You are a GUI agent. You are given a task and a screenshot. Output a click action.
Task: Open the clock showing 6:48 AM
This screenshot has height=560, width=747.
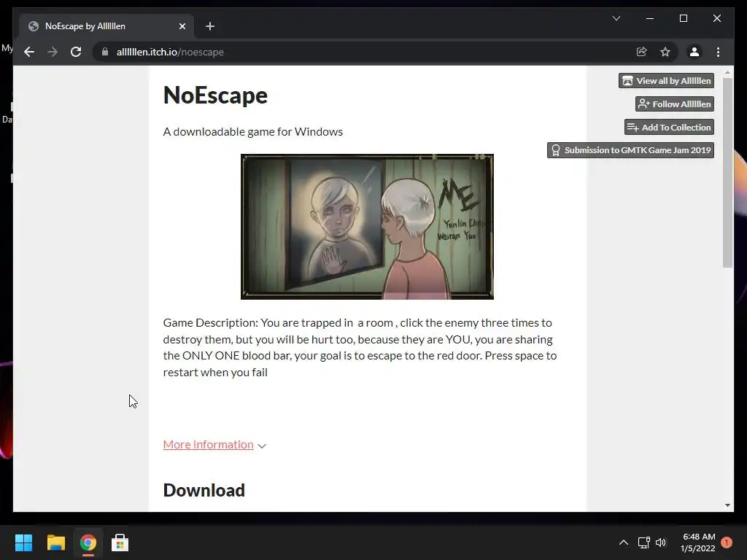[x=698, y=542]
